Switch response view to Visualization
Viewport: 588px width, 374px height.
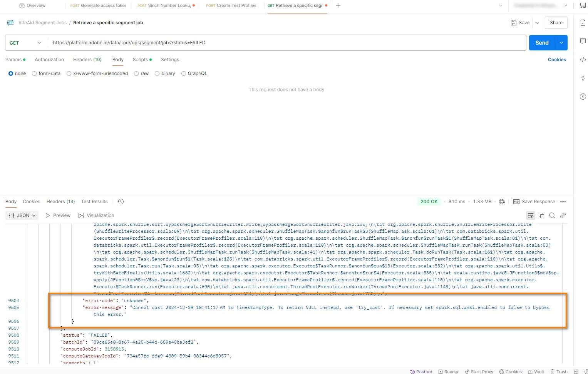coord(96,215)
